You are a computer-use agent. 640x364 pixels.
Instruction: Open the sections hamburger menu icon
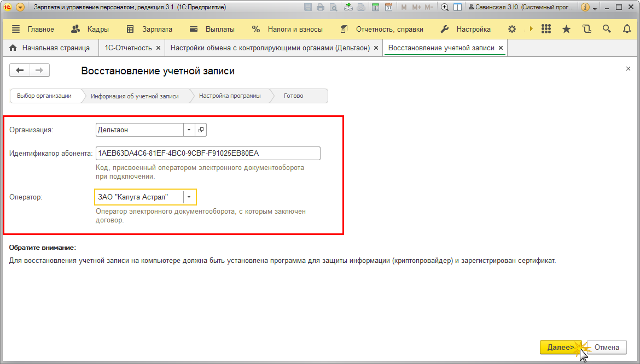[x=16, y=29]
